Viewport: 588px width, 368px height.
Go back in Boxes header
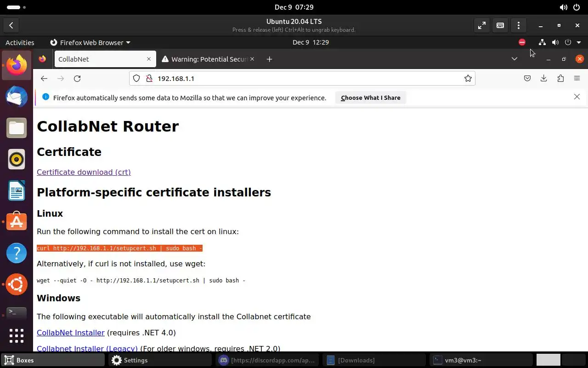click(11, 25)
